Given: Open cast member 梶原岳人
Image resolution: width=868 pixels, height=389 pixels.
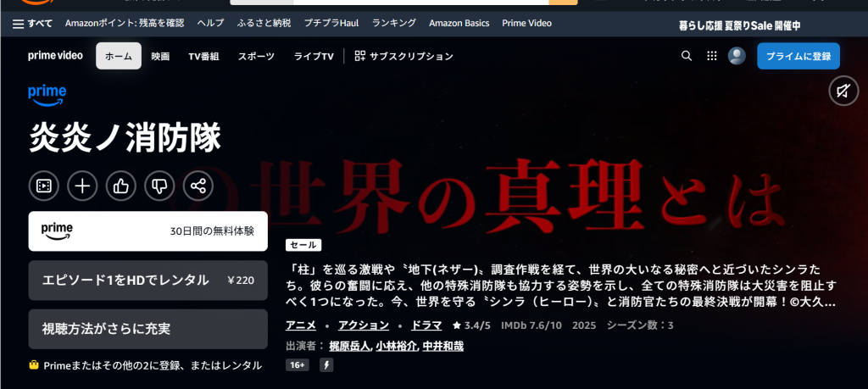Looking at the screenshot, I should (349, 347).
